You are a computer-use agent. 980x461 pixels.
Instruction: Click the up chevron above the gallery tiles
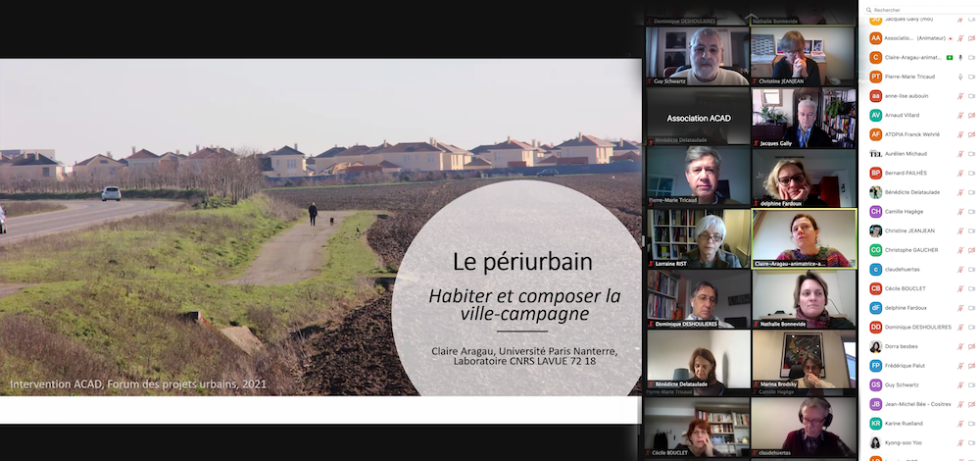click(x=752, y=17)
